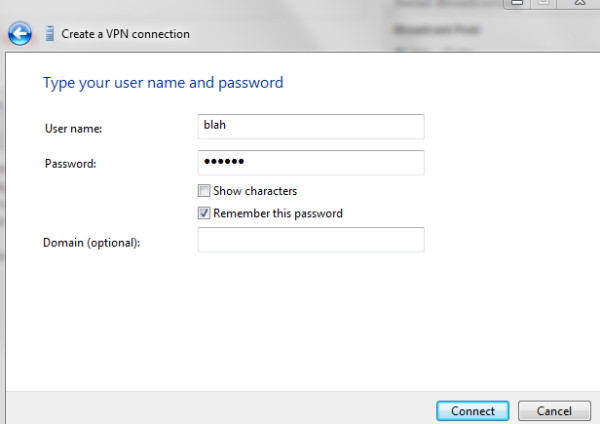Viewport: 600px width, 424px height.
Task: Focus the User name field containing blah
Action: point(311,126)
